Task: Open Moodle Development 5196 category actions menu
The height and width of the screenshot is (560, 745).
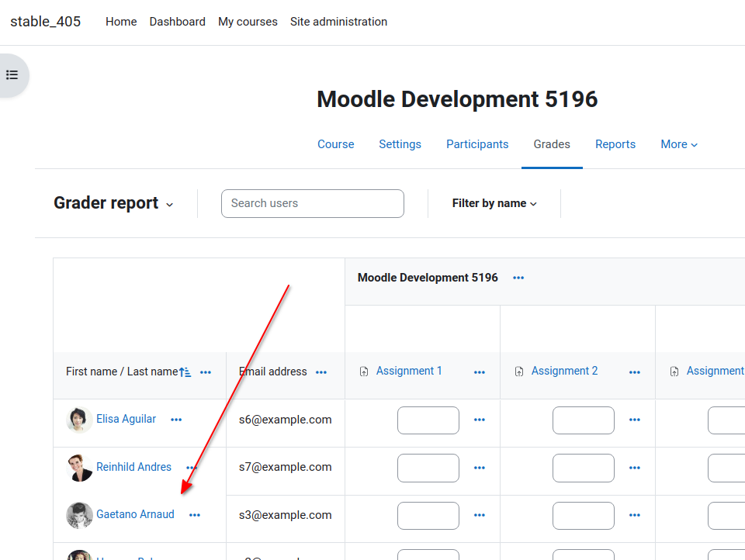Action: pyautogui.click(x=518, y=278)
